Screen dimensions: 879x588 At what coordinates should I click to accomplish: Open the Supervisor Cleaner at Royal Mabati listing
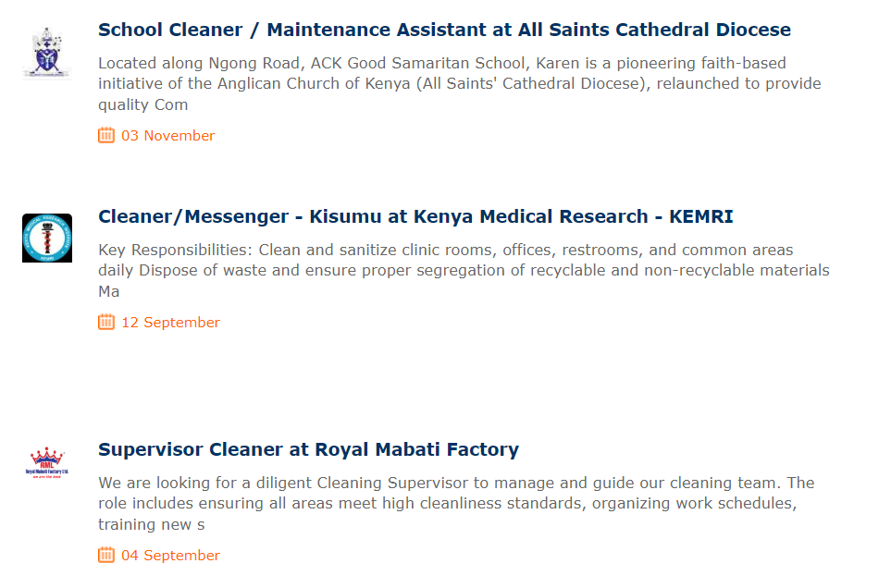pyautogui.click(x=308, y=449)
